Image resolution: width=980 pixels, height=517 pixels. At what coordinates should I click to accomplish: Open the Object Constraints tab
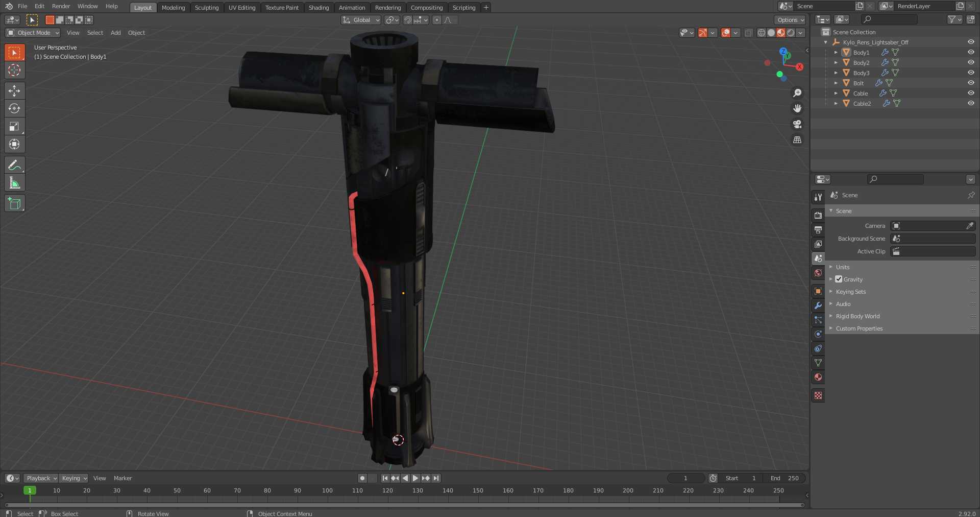(818, 348)
